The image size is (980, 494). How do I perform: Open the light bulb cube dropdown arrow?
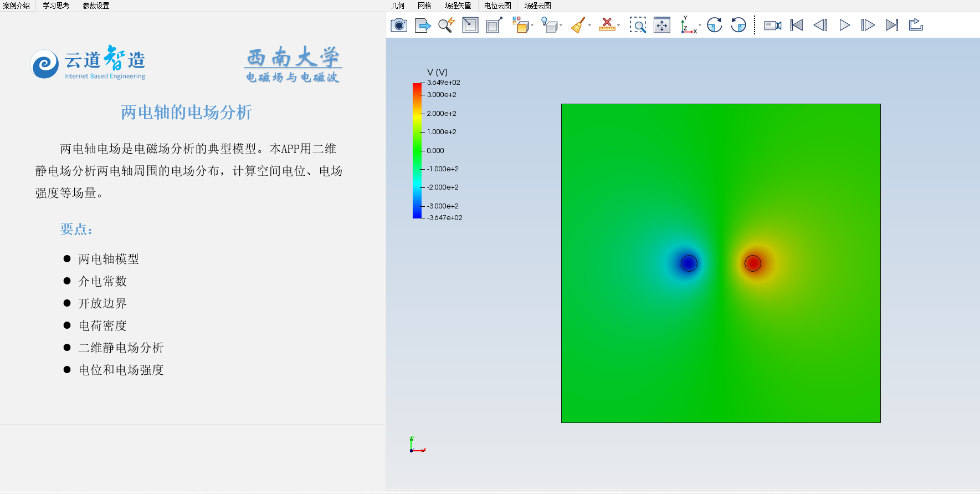(x=561, y=26)
